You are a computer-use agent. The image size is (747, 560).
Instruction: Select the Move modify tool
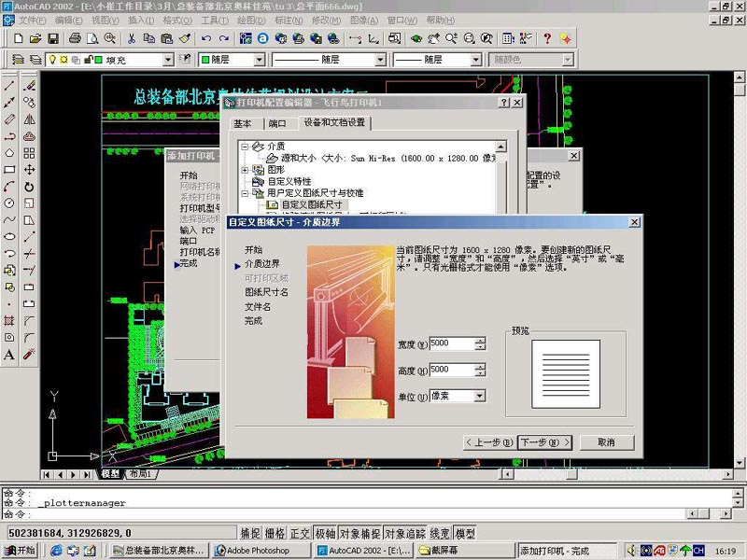point(29,170)
